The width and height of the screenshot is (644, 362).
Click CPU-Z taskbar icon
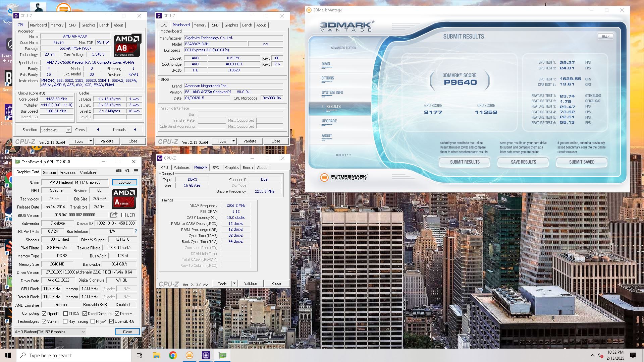click(206, 355)
